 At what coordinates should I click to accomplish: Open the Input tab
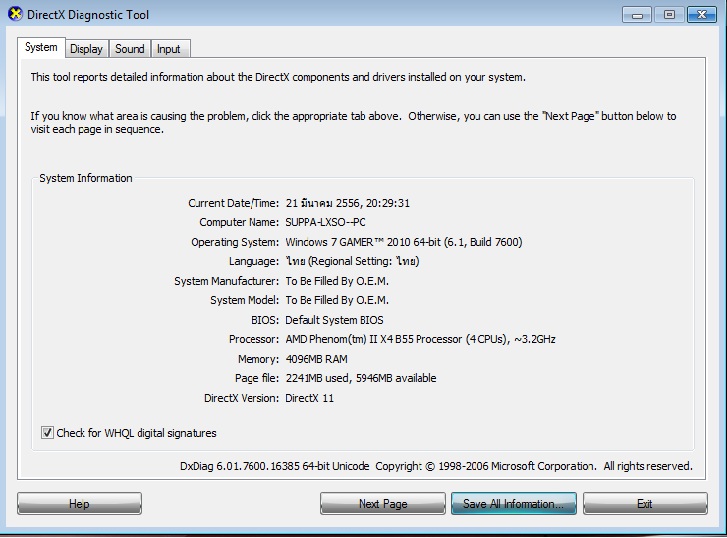pyautogui.click(x=169, y=49)
